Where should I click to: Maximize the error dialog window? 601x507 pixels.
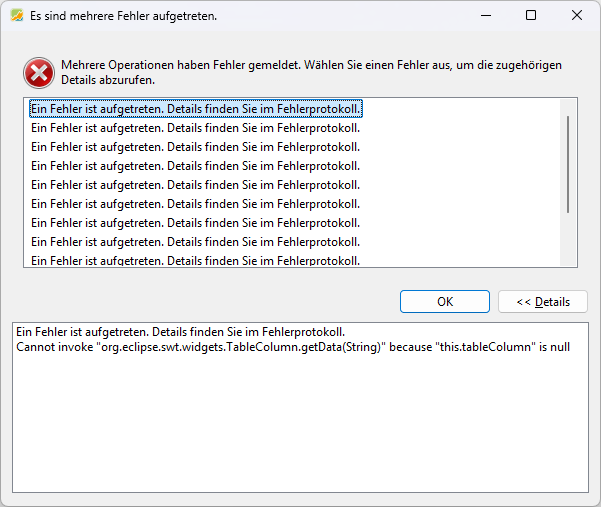coord(531,16)
